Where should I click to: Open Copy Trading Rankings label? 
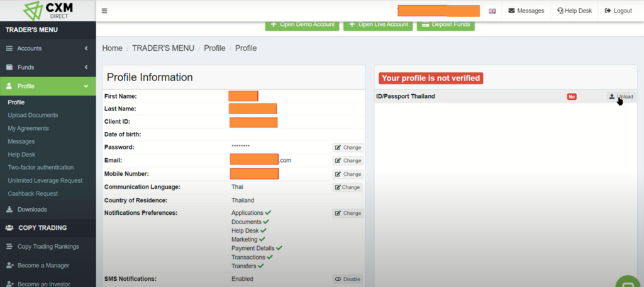pos(48,246)
